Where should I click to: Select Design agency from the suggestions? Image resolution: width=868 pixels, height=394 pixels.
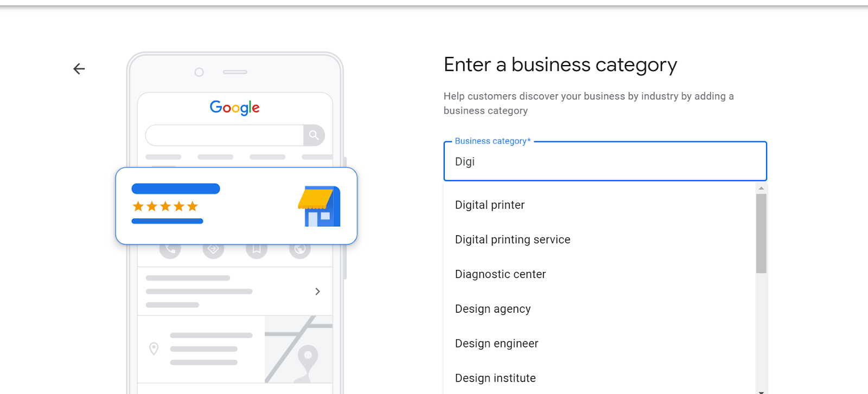[x=493, y=308]
